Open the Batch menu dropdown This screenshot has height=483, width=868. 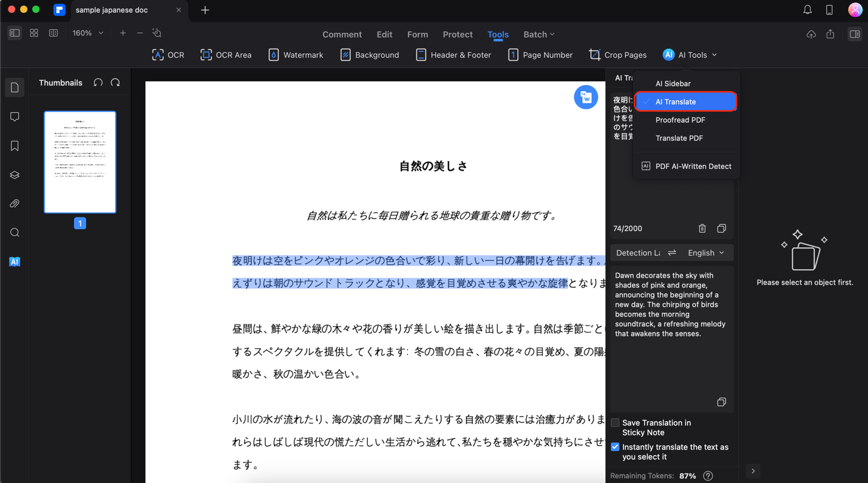pos(539,35)
